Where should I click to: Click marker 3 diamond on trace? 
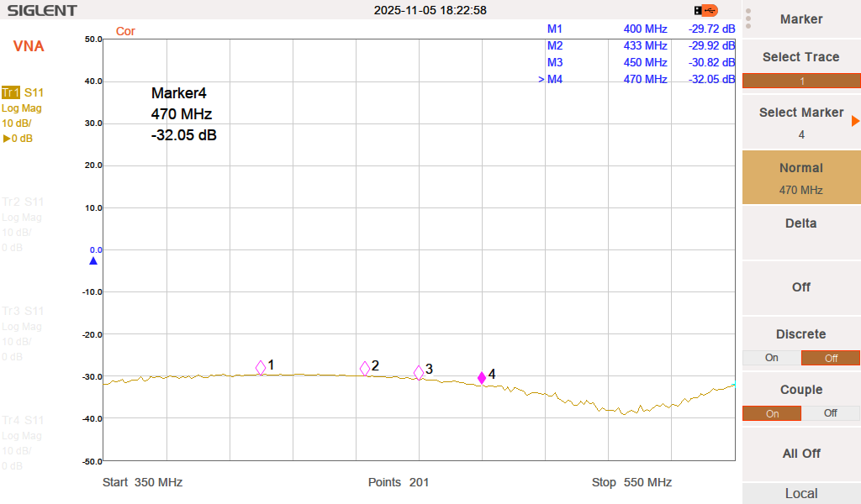tap(419, 372)
